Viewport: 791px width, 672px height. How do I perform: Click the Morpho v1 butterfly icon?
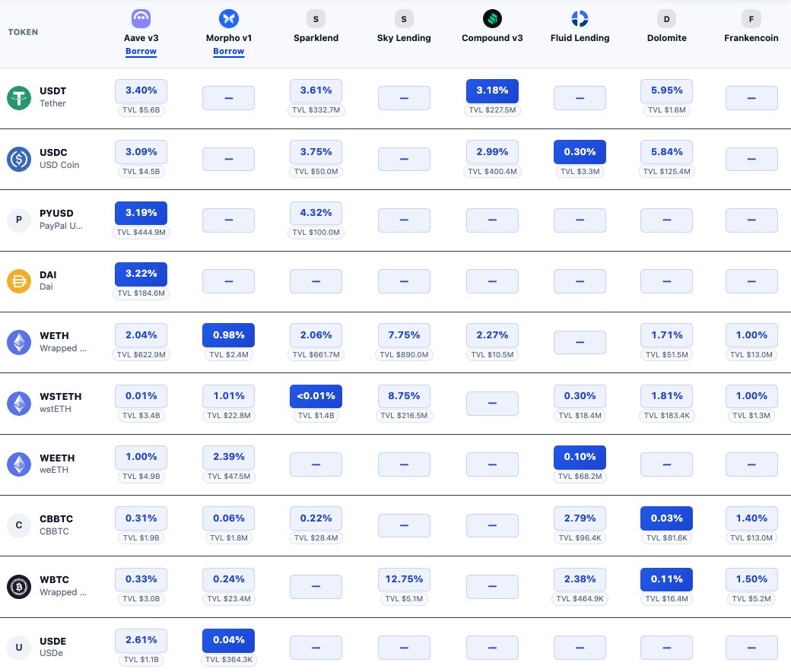(x=228, y=19)
